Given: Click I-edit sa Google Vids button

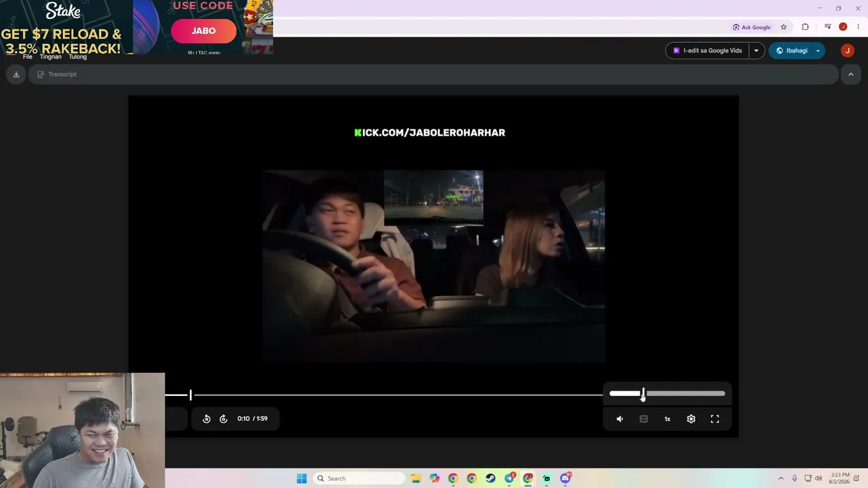Looking at the screenshot, I should point(707,51).
